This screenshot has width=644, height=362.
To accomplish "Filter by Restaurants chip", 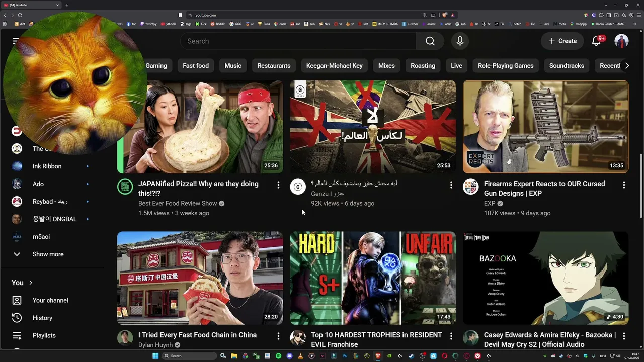I will tap(274, 66).
